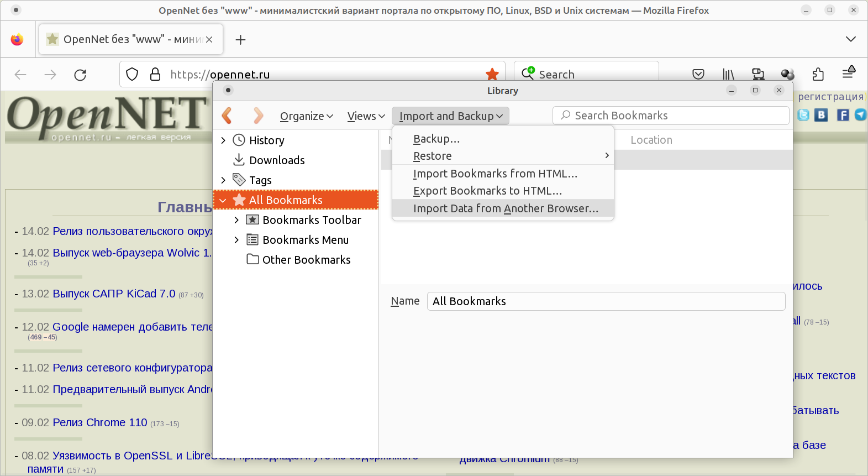Viewport: 868px width, 476px height.
Task: Go forward one page in Firefox
Action: click(x=50, y=75)
